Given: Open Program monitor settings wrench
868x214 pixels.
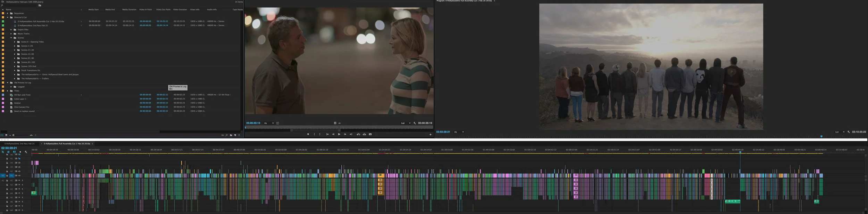Looking at the screenshot, I should point(849,132).
